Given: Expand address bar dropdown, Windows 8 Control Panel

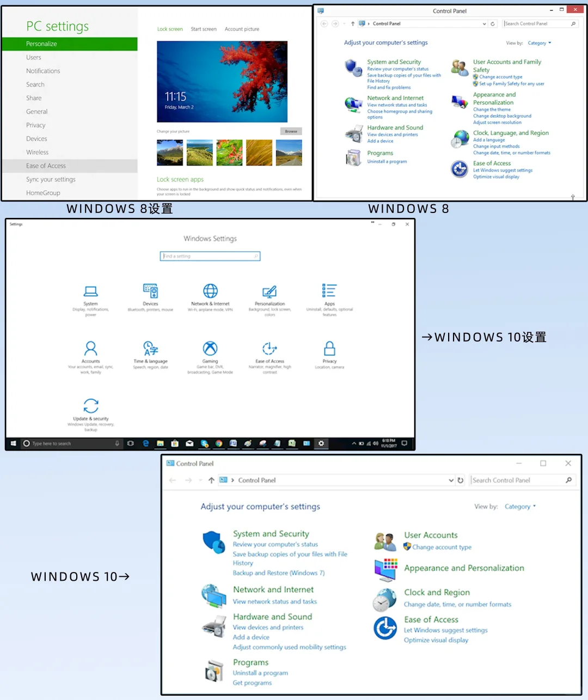Looking at the screenshot, I should point(485,24).
